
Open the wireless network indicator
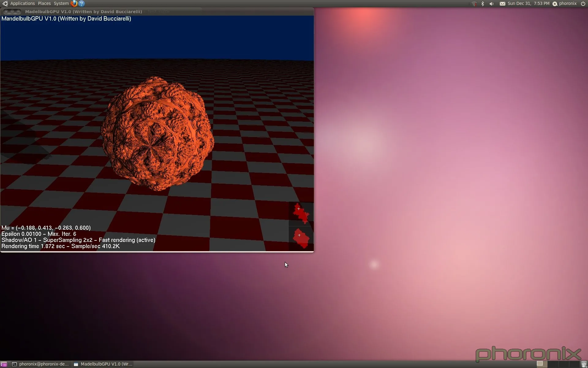click(x=474, y=4)
